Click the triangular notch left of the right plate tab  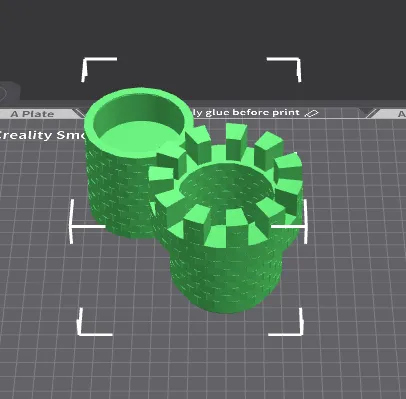370,113
